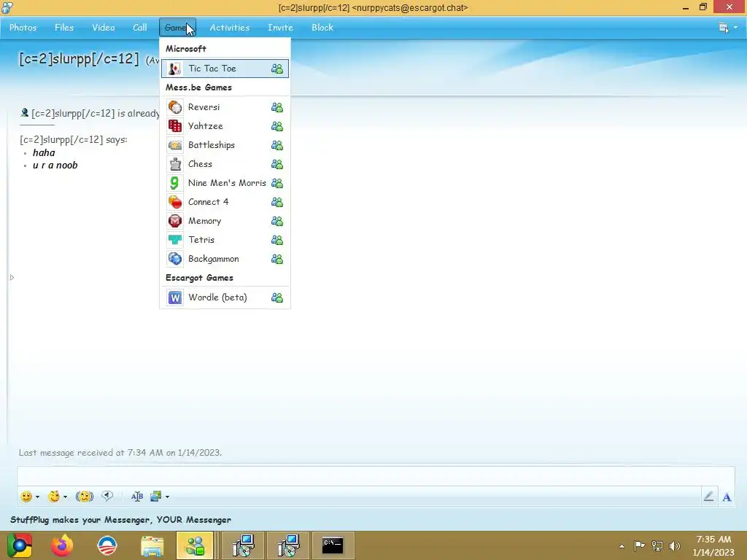The image size is (747, 560).
Task: Expand the top-right menu dropdown arrow
Action: [735, 28]
